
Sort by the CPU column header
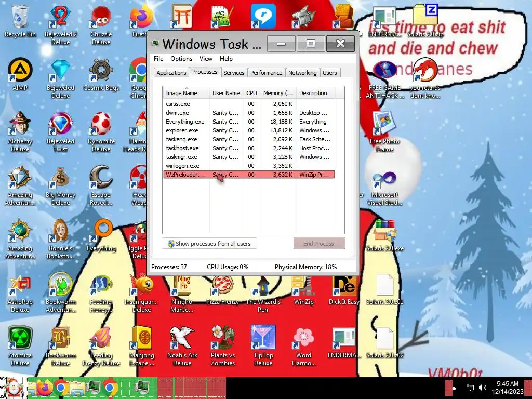pos(251,93)
